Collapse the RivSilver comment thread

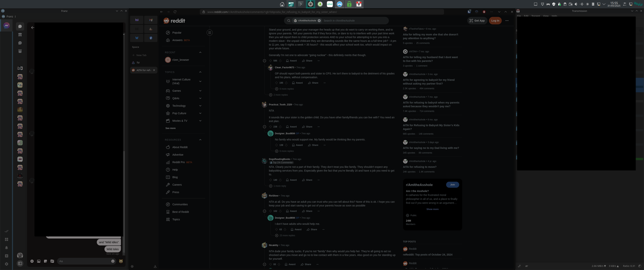pyautogui.click(x=264, y=211)
